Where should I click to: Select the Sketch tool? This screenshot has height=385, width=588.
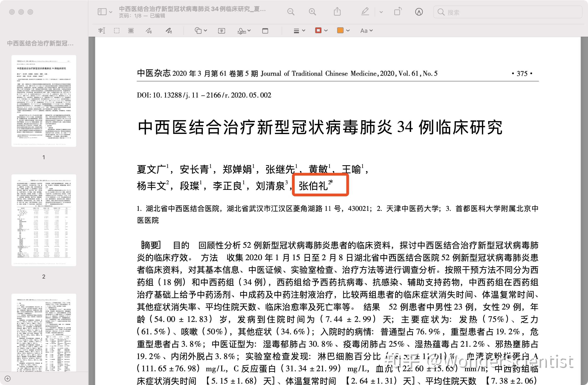[149, 31]
